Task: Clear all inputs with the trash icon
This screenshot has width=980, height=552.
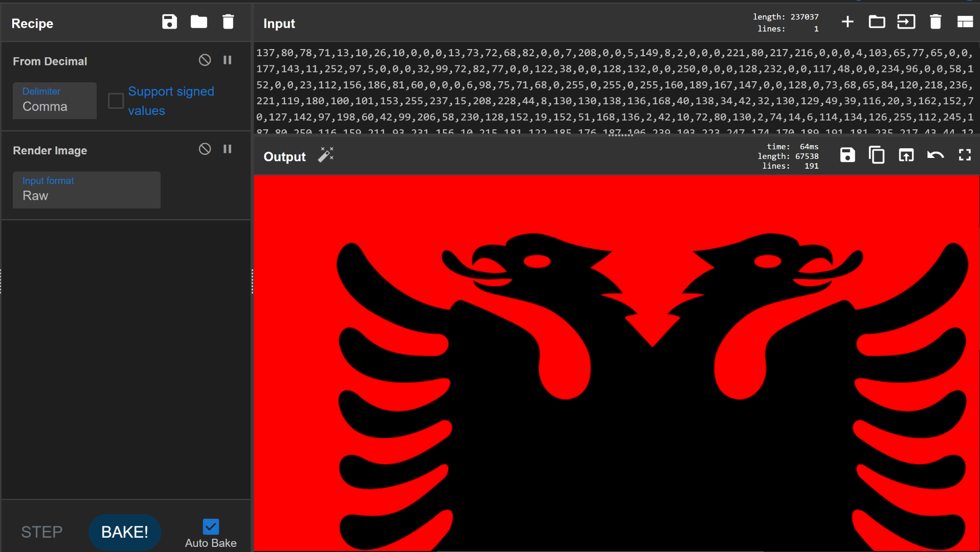Action: pyautogui.click(x=936, y=21)
